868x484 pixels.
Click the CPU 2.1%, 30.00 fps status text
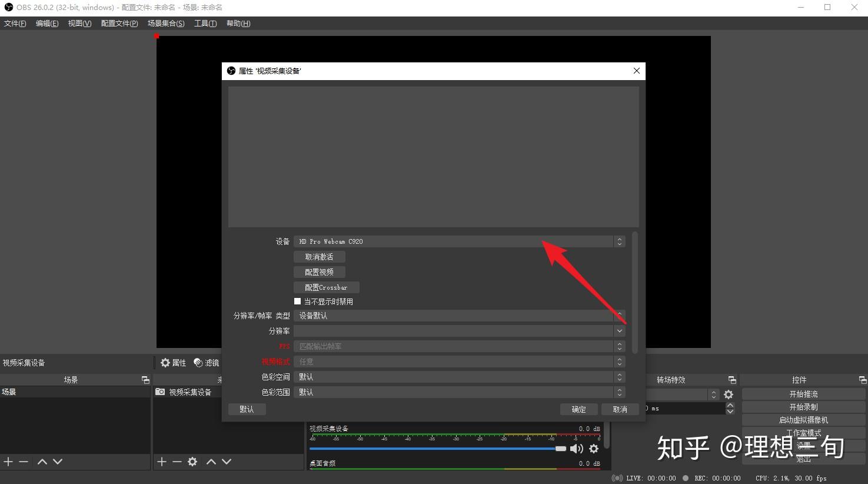click(x=791, y=478)
